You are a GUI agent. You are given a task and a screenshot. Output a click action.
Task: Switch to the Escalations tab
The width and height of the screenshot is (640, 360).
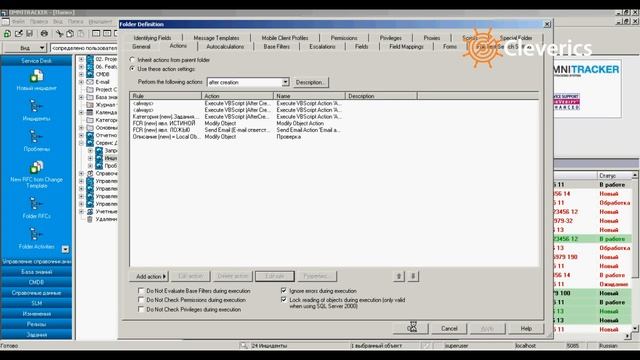(x=322, y=47)
